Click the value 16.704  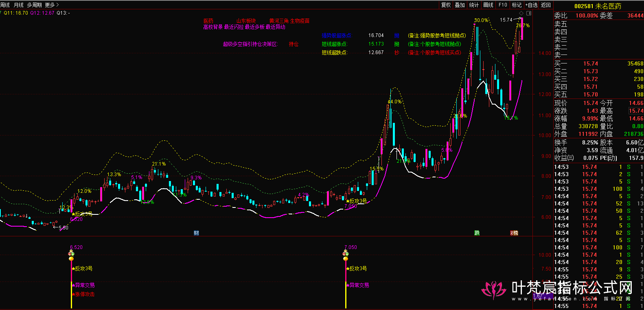tap(376, 35)
